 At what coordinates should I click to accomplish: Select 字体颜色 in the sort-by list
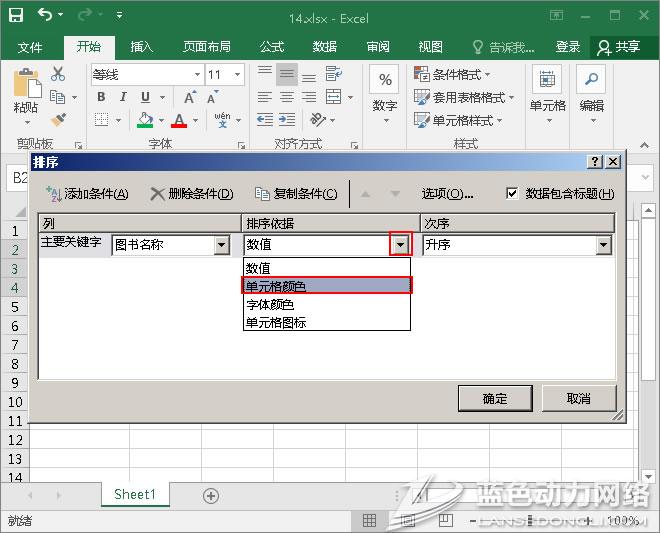coord(327,304)
